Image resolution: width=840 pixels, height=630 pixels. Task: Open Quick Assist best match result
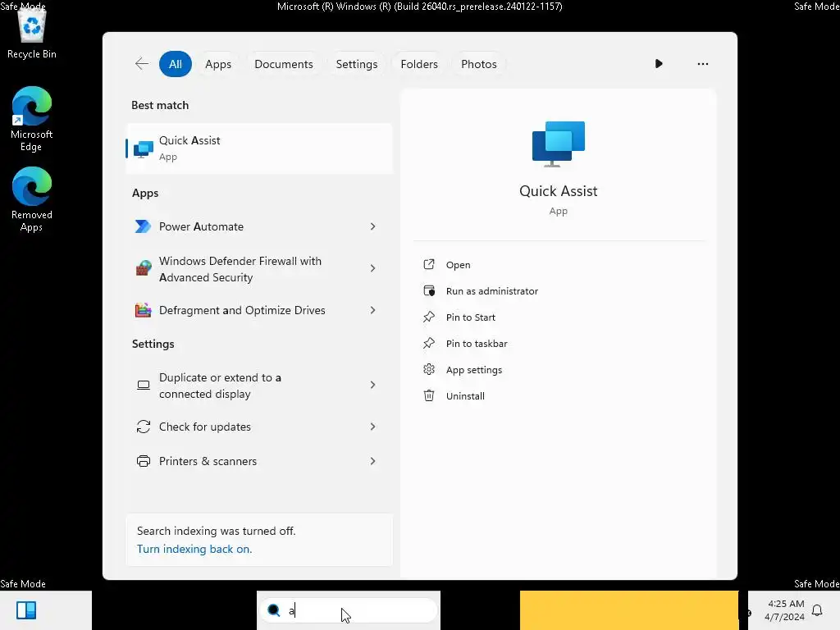[259, 148]
